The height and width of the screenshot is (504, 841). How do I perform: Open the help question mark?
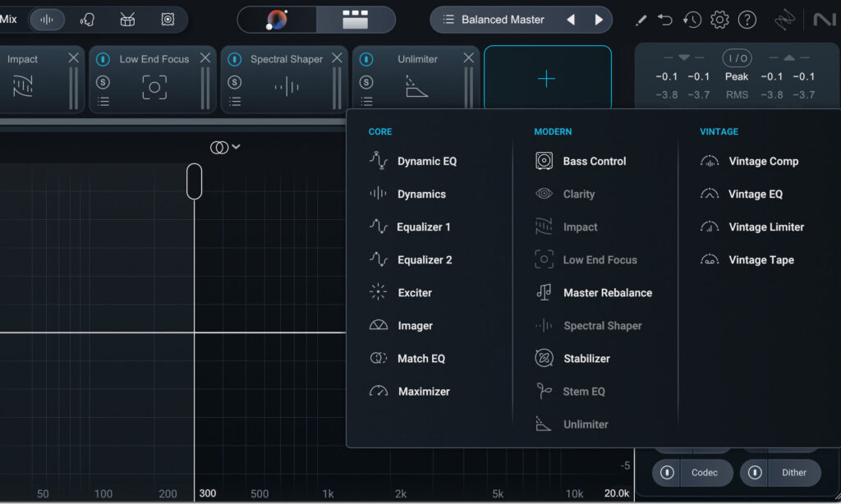pos(747,21)
